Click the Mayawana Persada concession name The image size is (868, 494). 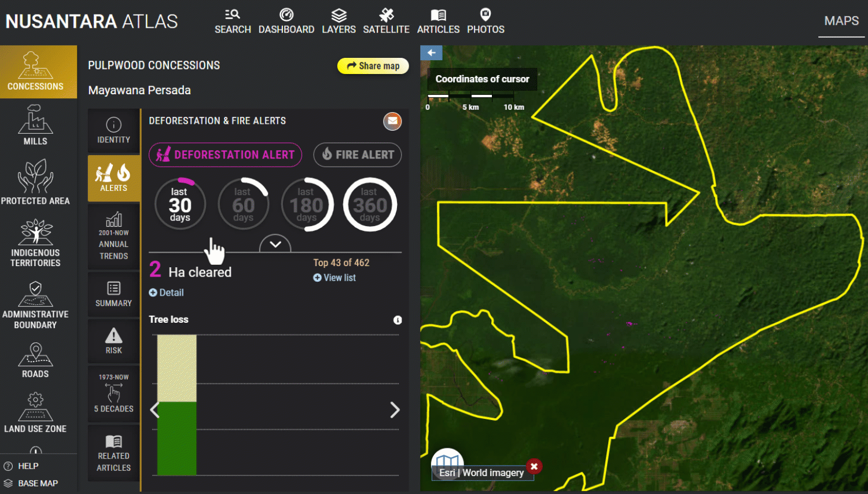click(139, 90)
